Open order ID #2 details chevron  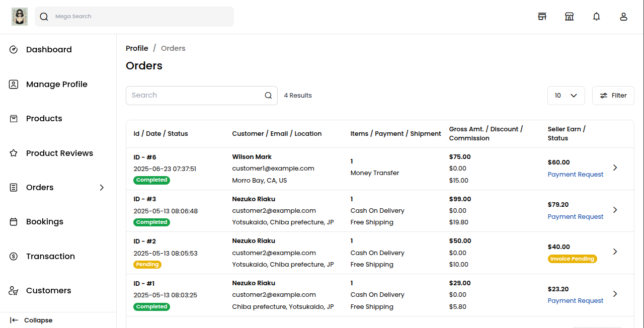point(615,252)
